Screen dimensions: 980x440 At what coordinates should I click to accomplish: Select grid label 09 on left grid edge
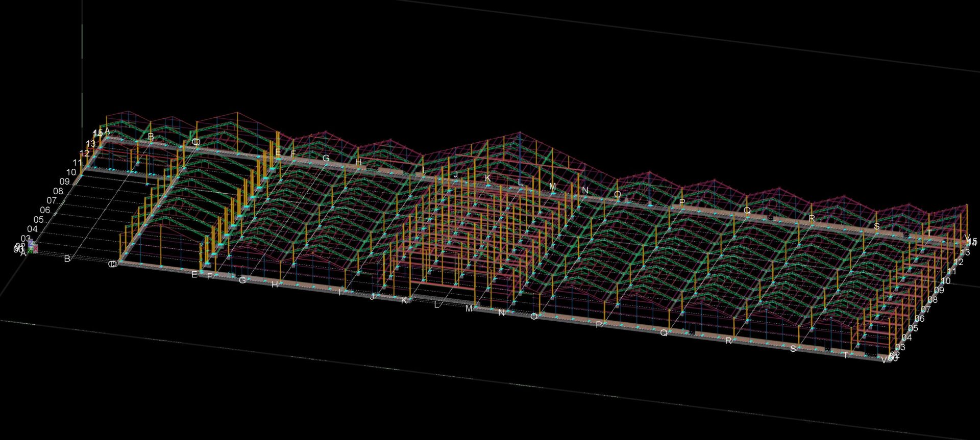(x=64, y=182)
